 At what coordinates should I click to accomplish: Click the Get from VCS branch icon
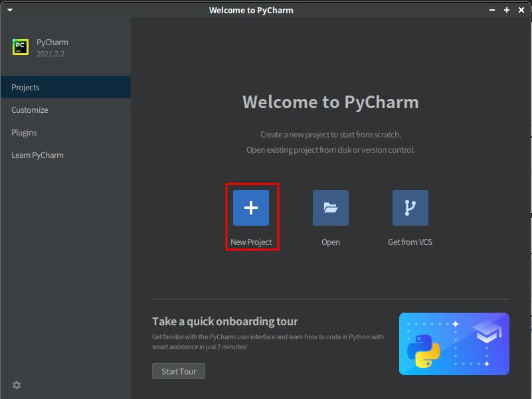tap(410, 208)
